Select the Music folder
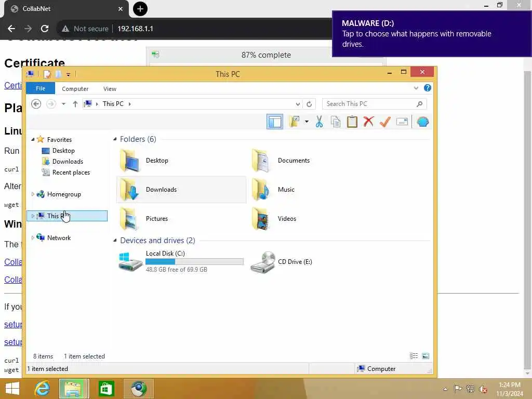The height and width of the screenshot is (399, 532). 273,190
